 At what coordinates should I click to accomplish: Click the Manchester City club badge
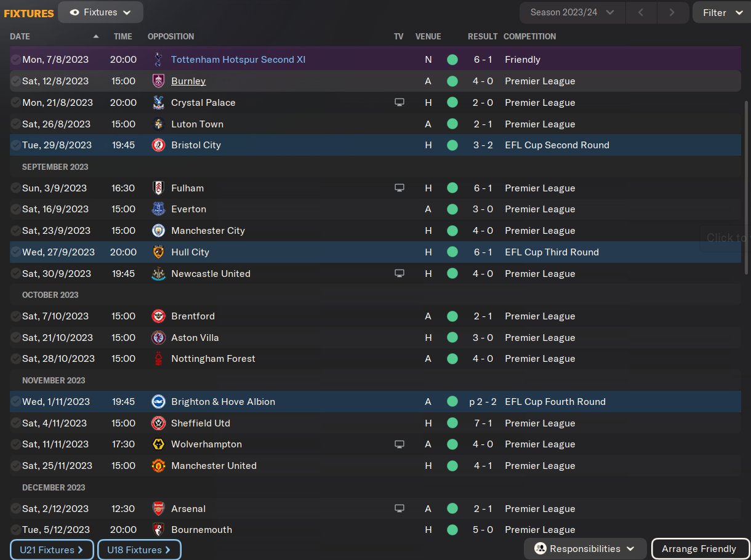[x=158, y=231]
